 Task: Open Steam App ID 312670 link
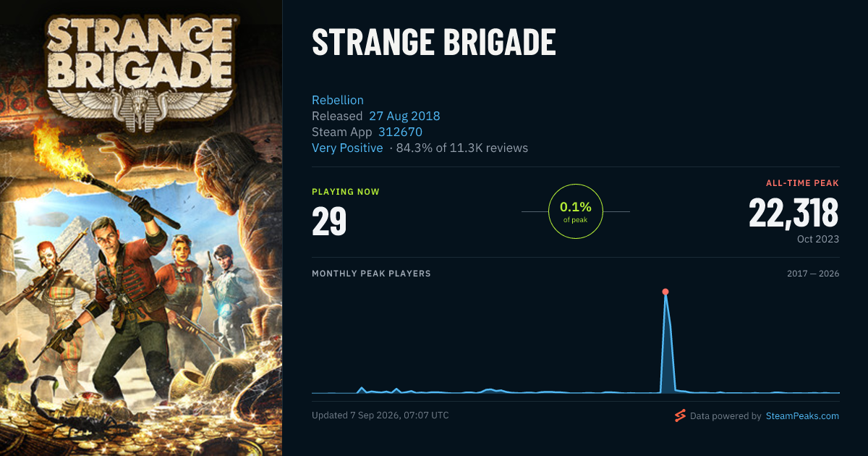point(400,132)
